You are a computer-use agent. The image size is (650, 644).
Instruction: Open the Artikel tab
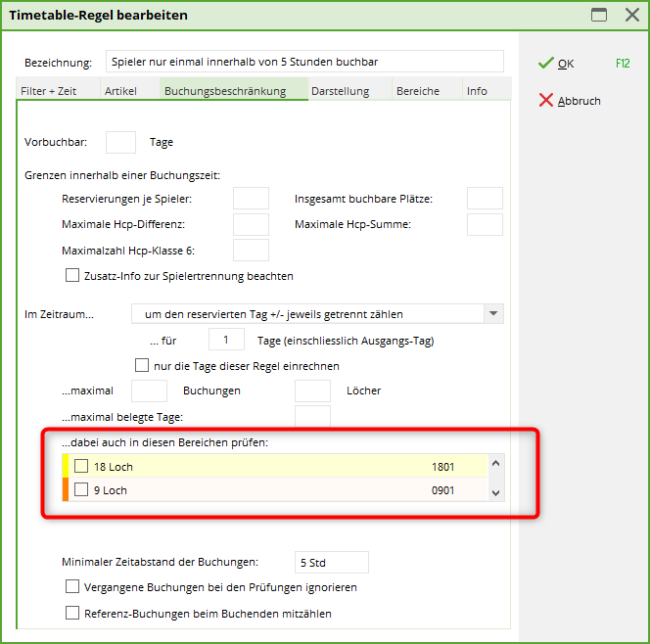click(x=120, y=91)
